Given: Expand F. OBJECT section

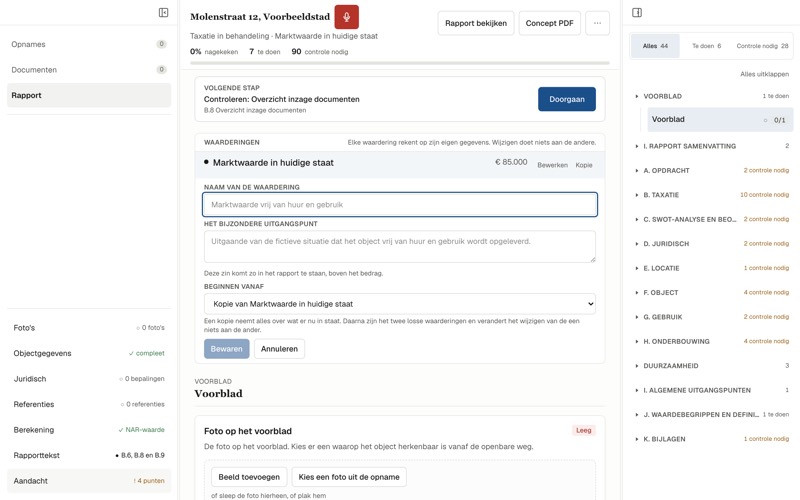Looking at the screenshot, I should coord(712,293).
